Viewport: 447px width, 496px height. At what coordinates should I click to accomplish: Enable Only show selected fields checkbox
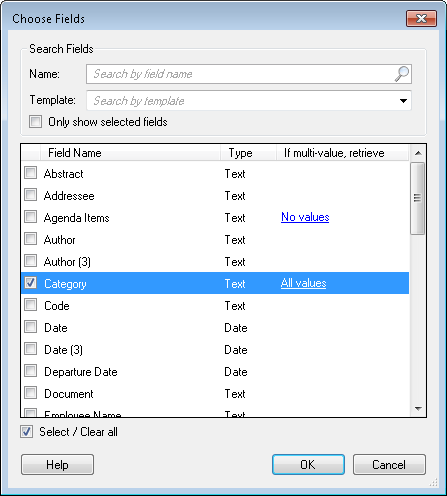[x=35, y=122]
